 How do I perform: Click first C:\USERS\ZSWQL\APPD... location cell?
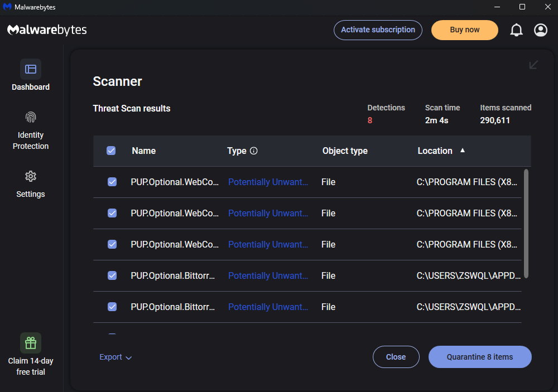[468, 275]
